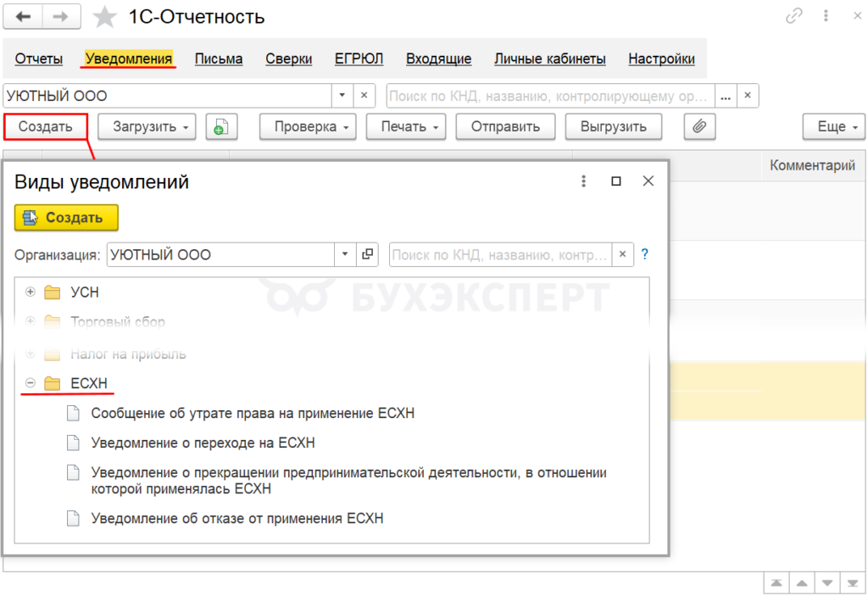The height and width of the screenshot is (596, 868).
Task: Switch to the Сверки tab
Action: click(x=288, y=58)
